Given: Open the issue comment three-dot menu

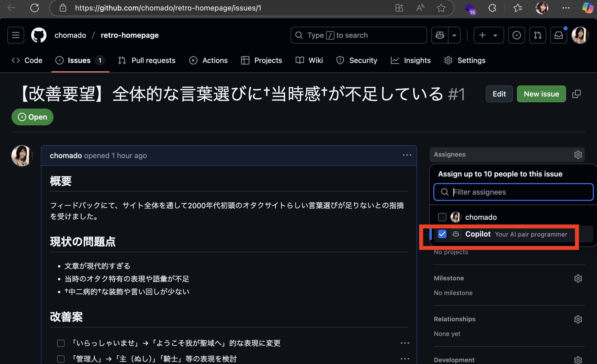Looking at the screenshot, I should point(407,155).
